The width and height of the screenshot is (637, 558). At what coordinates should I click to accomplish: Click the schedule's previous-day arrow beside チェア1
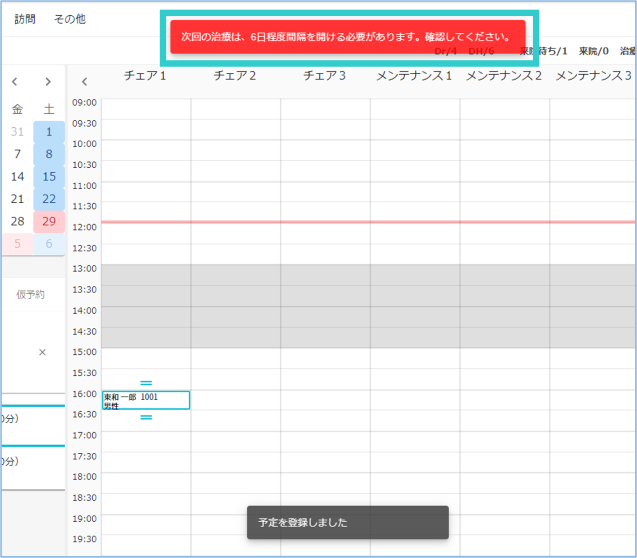pos(84,81)
